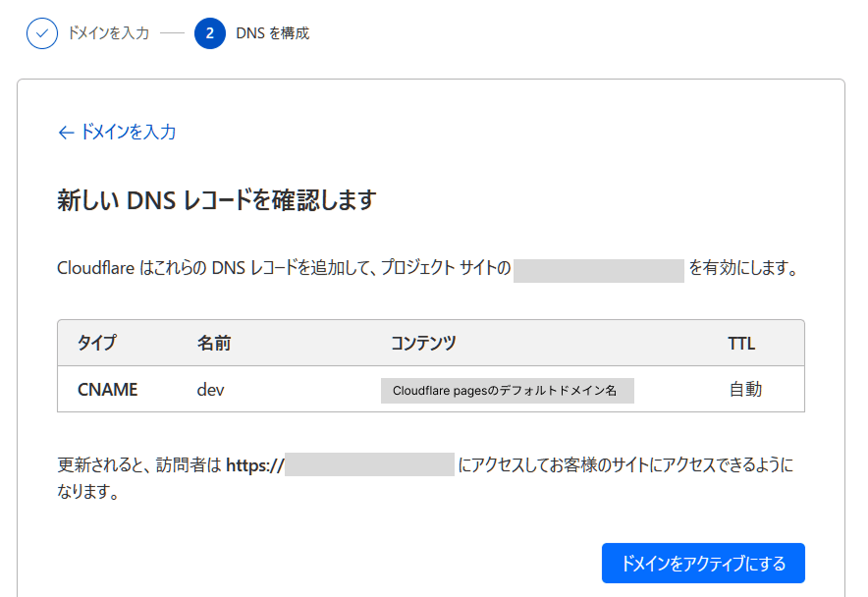Click the back arrow beside ドメインを入力
Screen dimensions: 868x597
[x=66, y=131]
